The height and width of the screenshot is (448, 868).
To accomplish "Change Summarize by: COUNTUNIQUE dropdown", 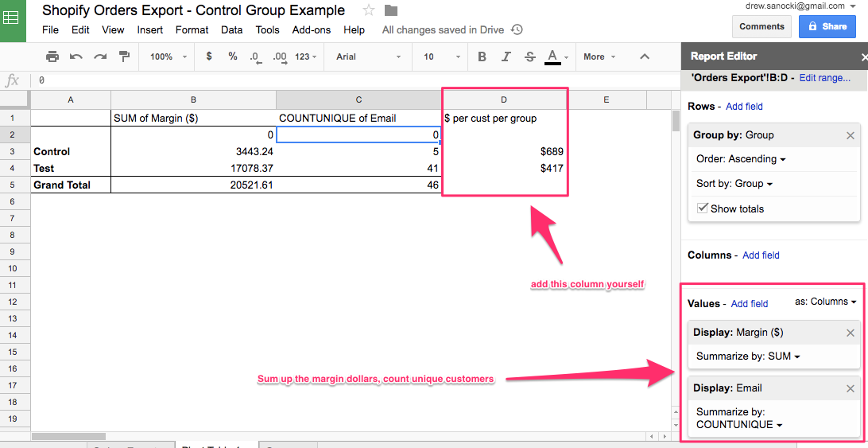I will (x=739, y=419).
